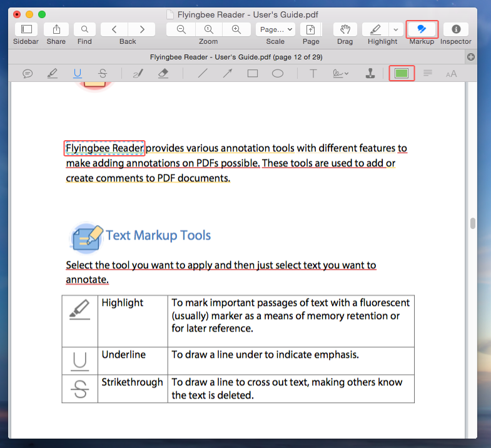Image resolution: width=491 pixels, height=448 pixels.
Task: Select the Stamp tool
Action: (370, 74)
